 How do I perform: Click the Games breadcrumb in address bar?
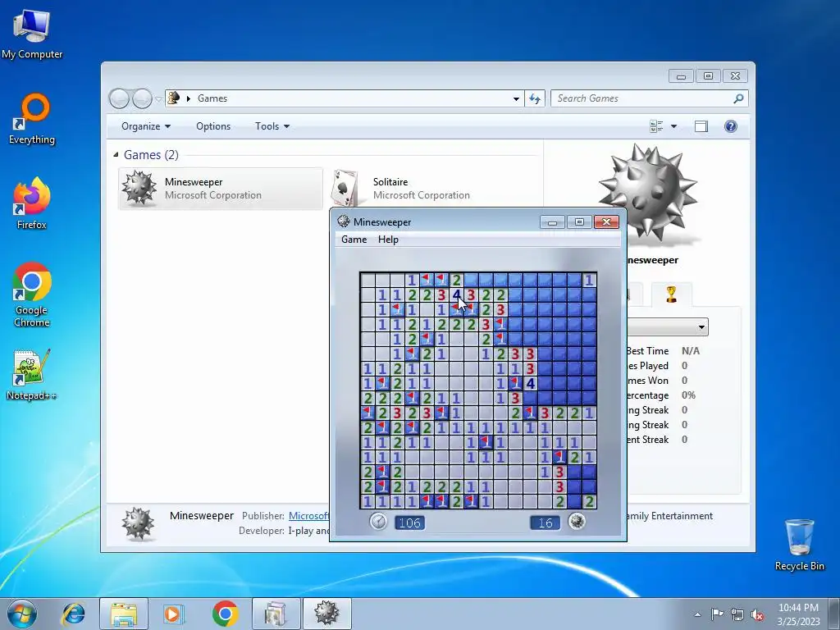(212, 98)
